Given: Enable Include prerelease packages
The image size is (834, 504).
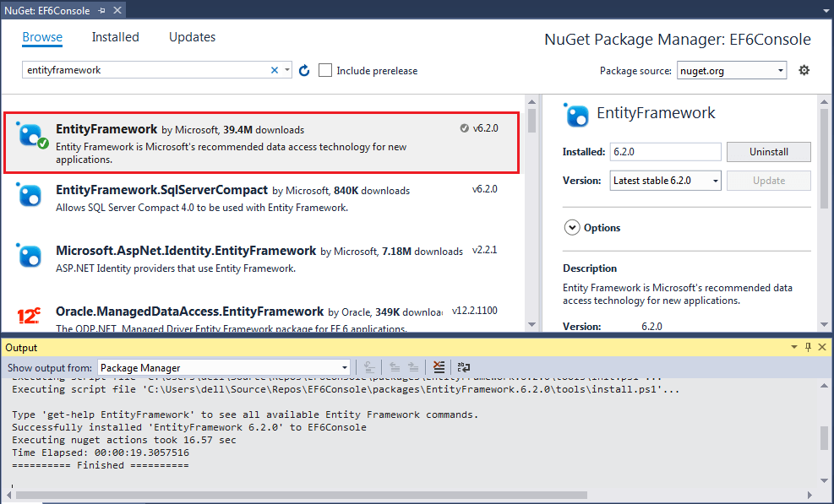Looking at the screenshot, I should point(325,70).
